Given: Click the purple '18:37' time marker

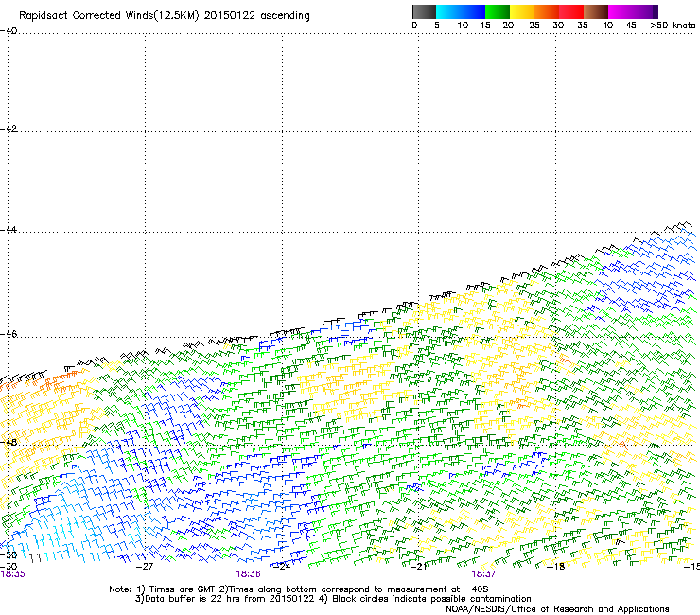Looking at the screenshot, I should point(483,574).
